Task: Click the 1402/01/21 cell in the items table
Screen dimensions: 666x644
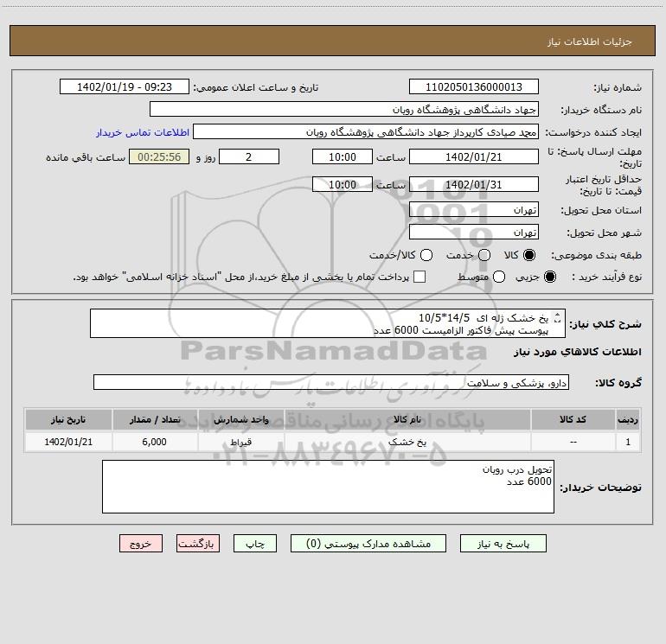Action: [x=68, y=442]
